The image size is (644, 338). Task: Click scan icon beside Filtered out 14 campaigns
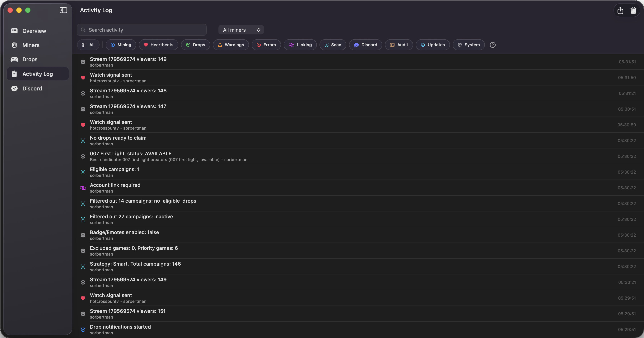[83, 204]
